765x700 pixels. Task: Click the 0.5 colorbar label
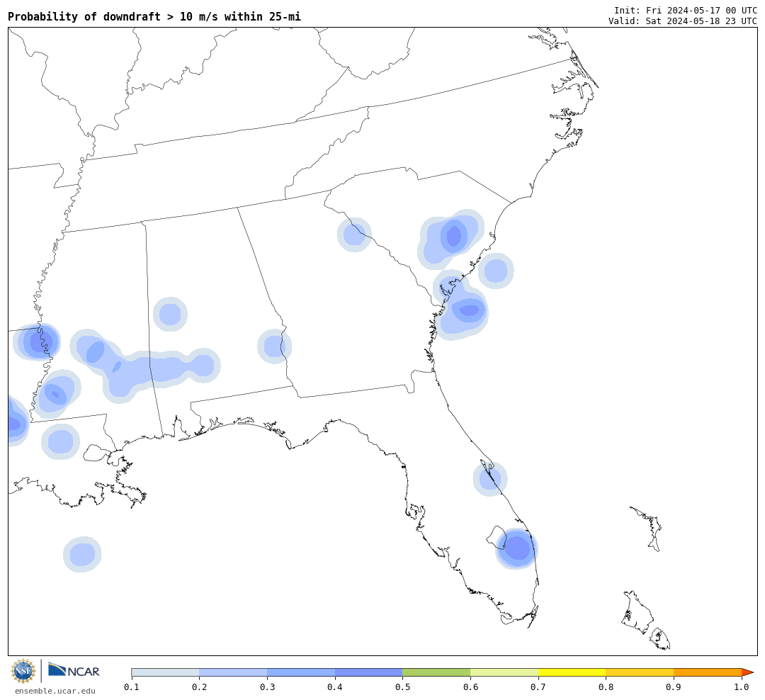point(402,687)
